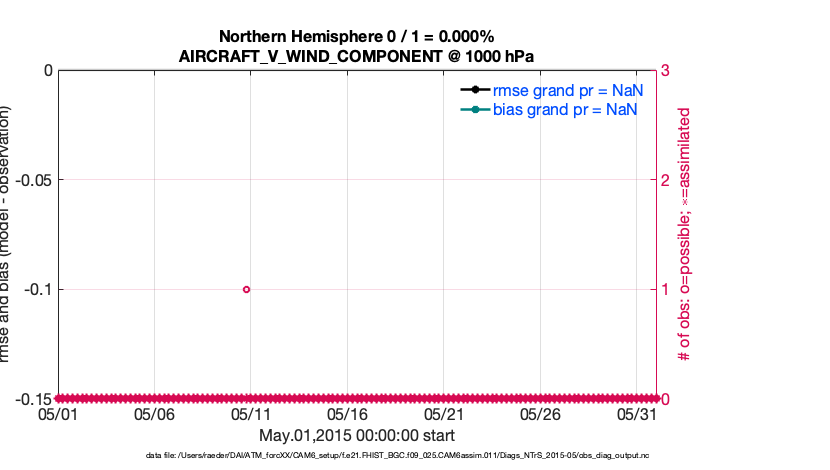Select the red '# of obs' right axis label
The width and height of the screenshot is (830, 470).
[x=685, y=235]
